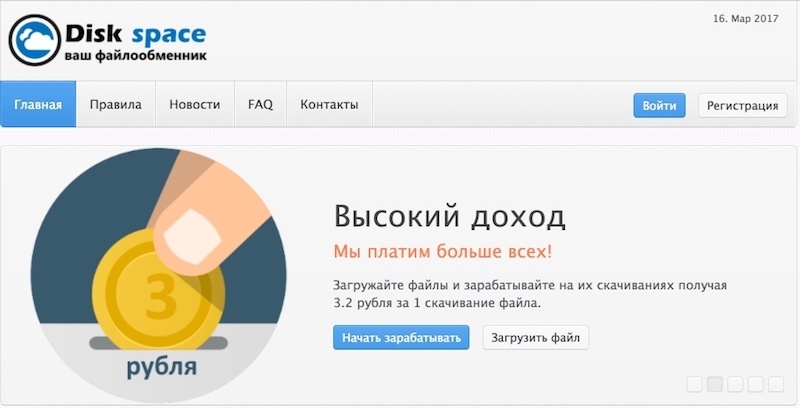Click the Загрузить файл button
Screen dimensions: 800x408
pos(536,338)
